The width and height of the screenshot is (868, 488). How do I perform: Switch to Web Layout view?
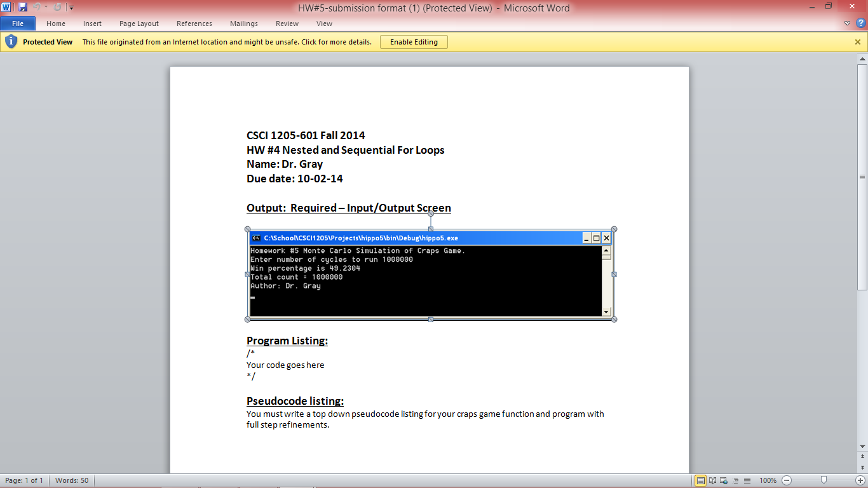[724, 480]
